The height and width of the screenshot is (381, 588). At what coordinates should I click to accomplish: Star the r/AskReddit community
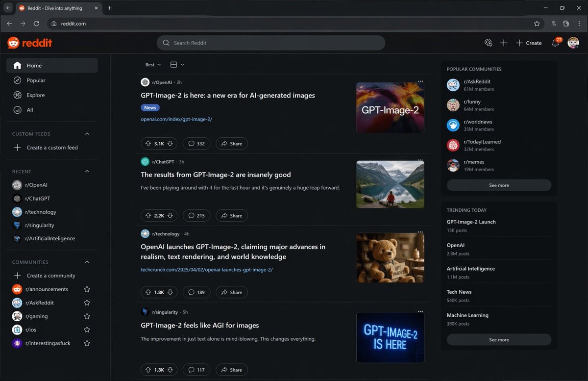87,303
